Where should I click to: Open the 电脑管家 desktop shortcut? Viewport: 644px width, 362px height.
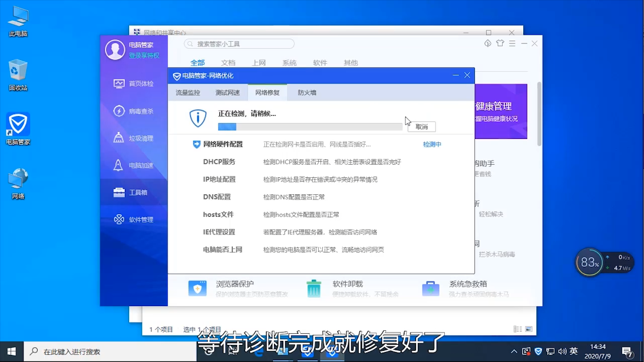18,129
